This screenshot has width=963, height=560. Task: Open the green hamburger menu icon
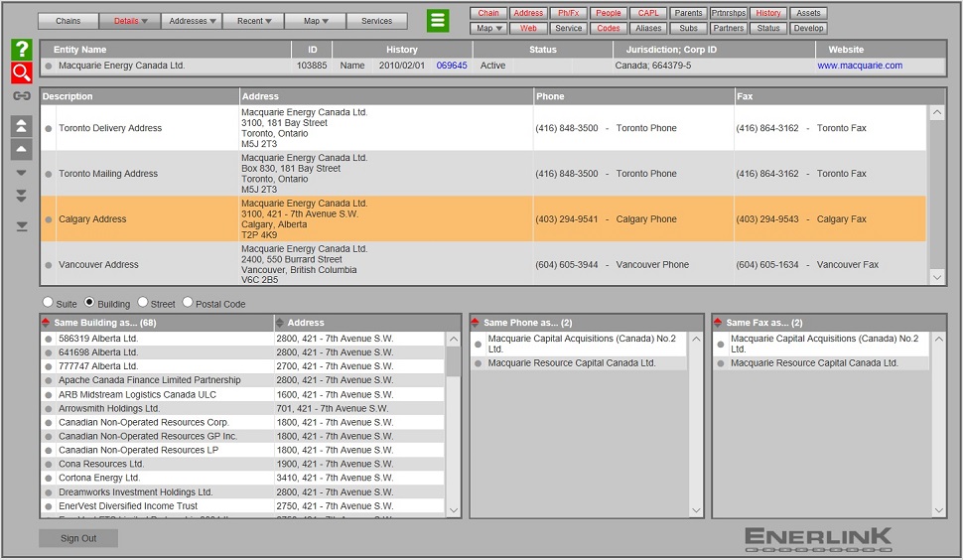[x=438, y=21]
